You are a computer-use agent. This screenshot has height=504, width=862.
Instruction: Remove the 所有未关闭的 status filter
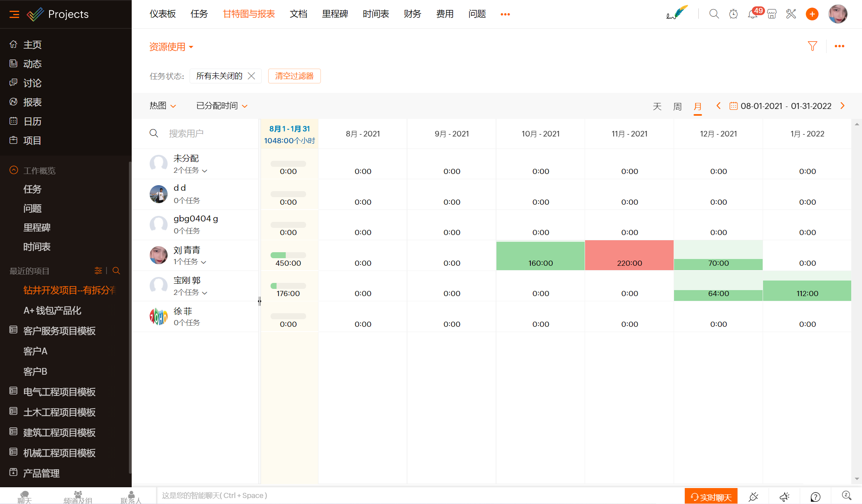click(251, 76)
